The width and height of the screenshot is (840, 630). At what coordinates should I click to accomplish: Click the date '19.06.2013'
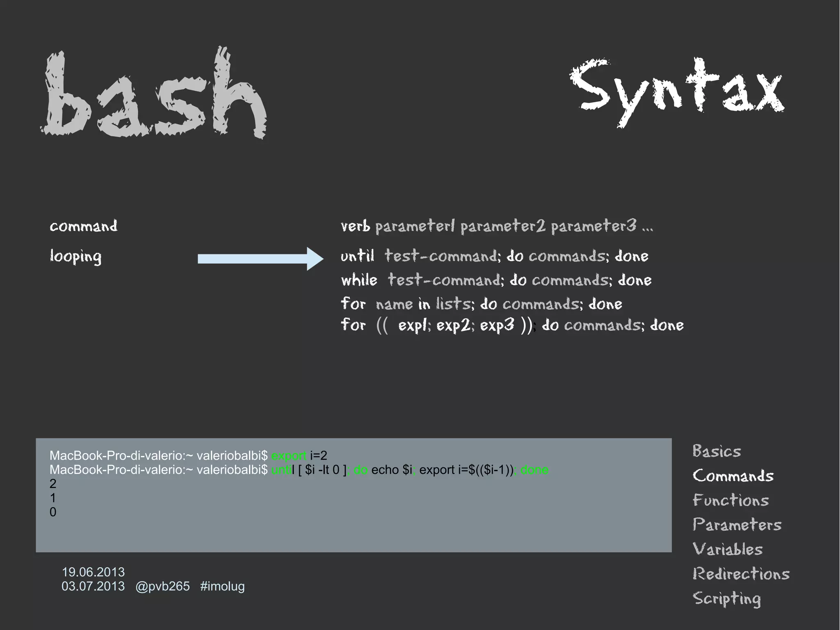pos(93,572)
